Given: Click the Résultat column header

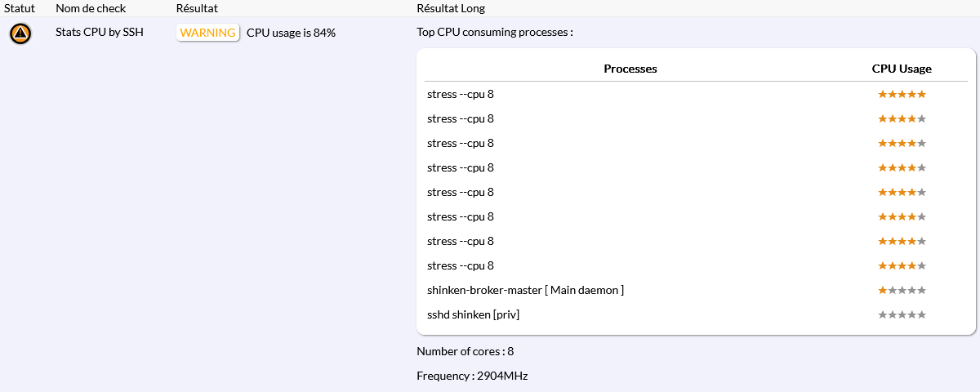Looking at the screenshot, I should [197, 8].
